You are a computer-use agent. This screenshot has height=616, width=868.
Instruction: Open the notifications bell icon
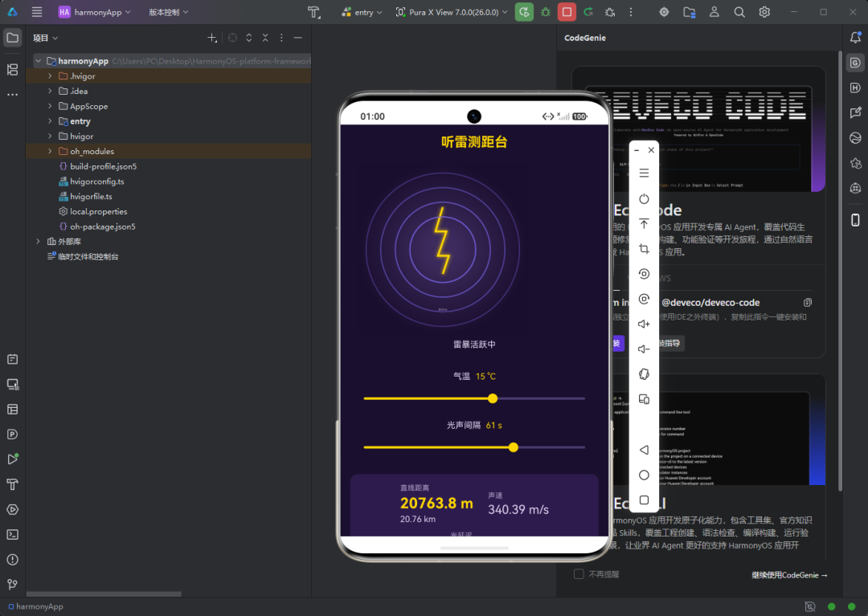pos(855,38)
